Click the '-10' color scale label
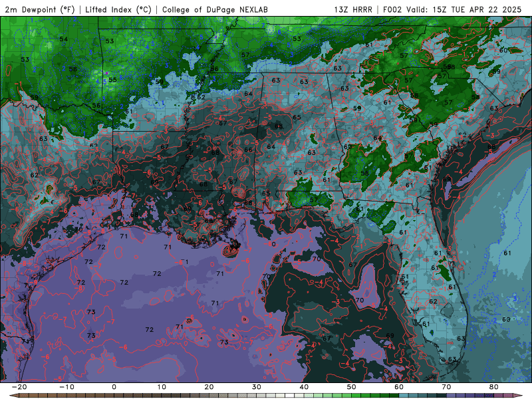 point(66,387)
